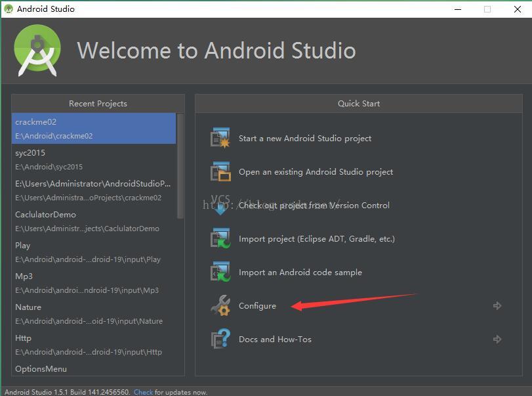This screenshot has width=532, height=396.
Task: Open an existing Android Studio project
Action: click(316, 172)
